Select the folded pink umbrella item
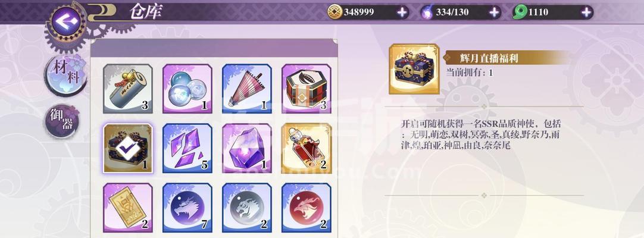The width and height of the screenshot is (644, 238). [247, 89]
